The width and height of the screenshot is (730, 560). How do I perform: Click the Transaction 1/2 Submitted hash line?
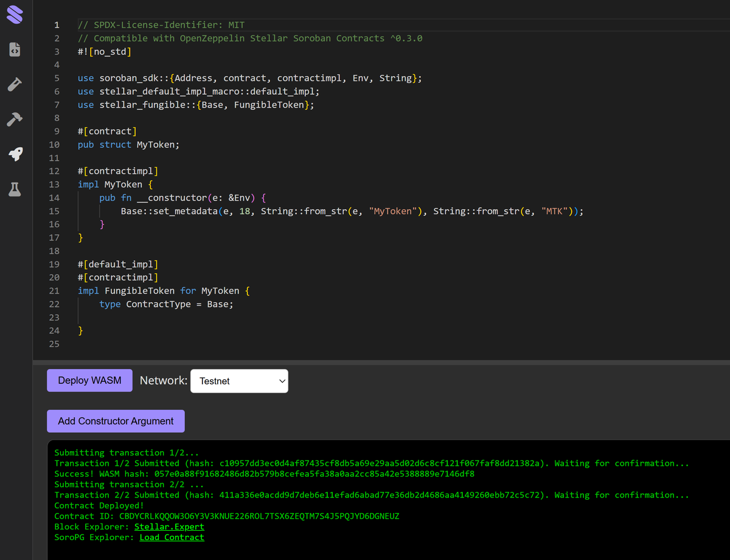coord(372,463)
